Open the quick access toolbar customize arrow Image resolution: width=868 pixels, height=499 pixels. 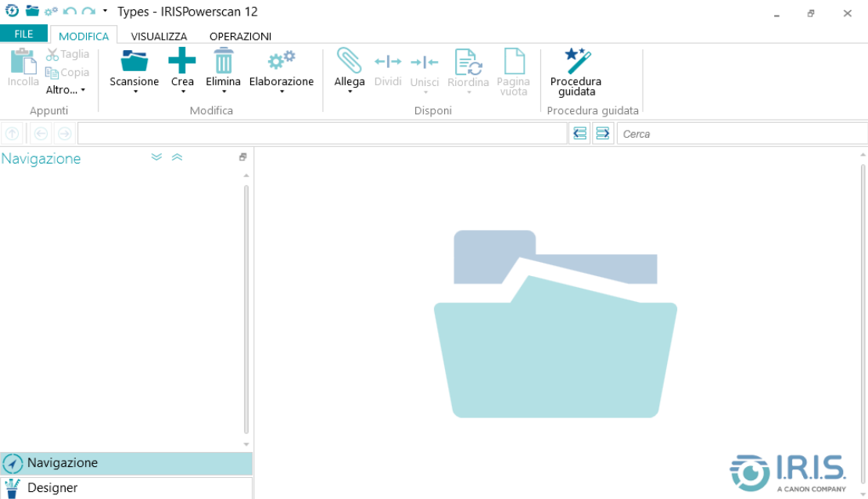click(106, 10)
